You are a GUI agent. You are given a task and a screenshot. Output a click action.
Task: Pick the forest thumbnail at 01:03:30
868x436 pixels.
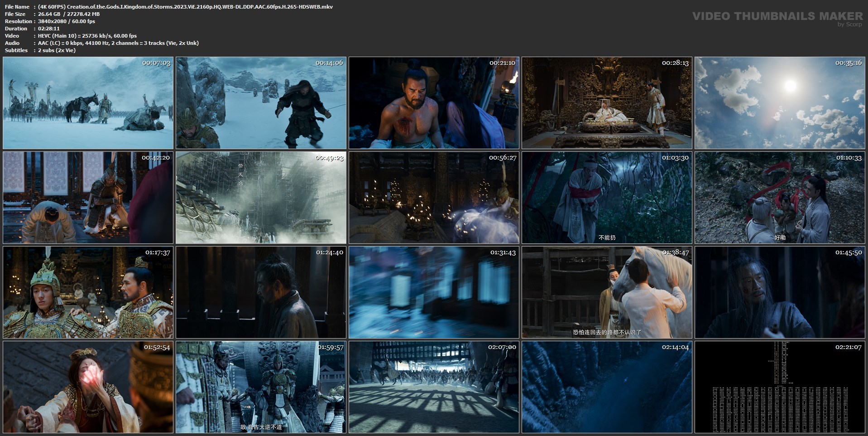607,198
